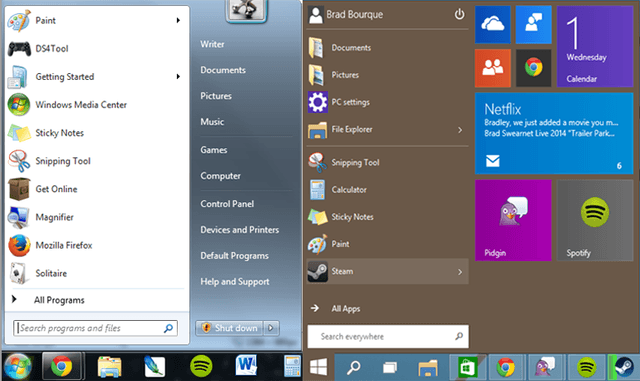Select Devices and Printers
The image size is (640, 381).
tap(240, 230)
